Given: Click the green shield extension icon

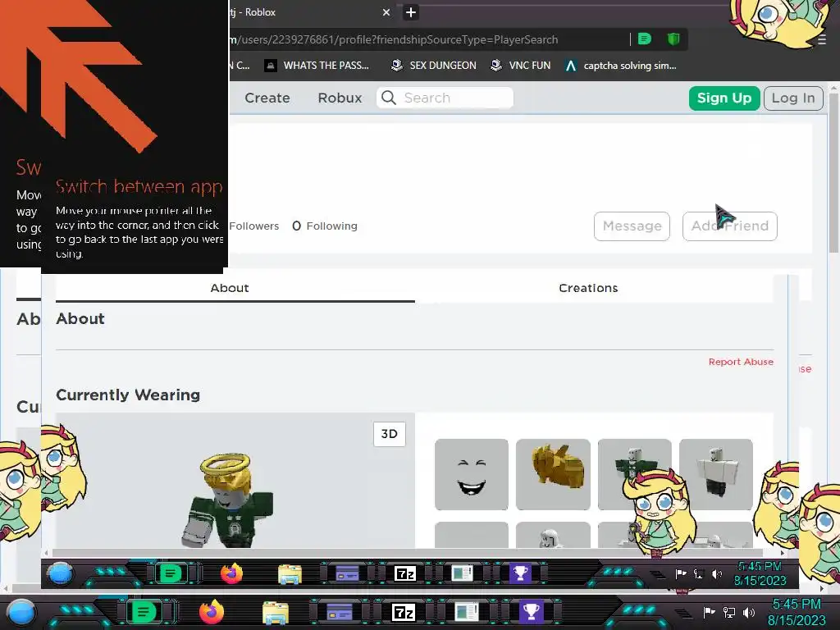Looking at the screenshot, I should (673, 39).
